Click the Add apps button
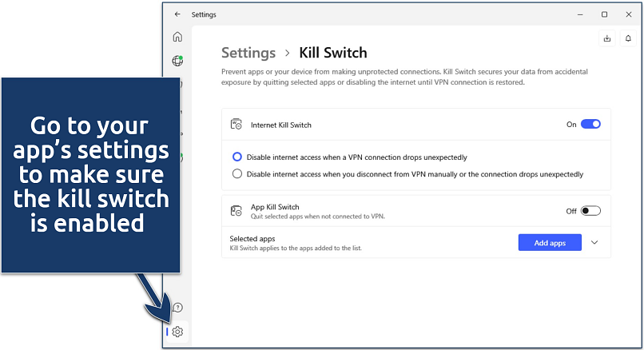The width and height of the screenshot is (644, 350). tap(550, 242)
